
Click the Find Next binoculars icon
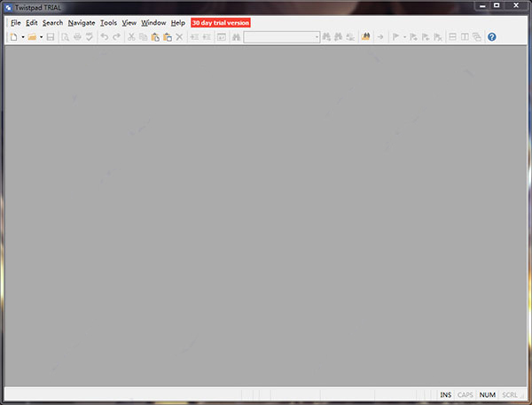click(x=326, y=37)
